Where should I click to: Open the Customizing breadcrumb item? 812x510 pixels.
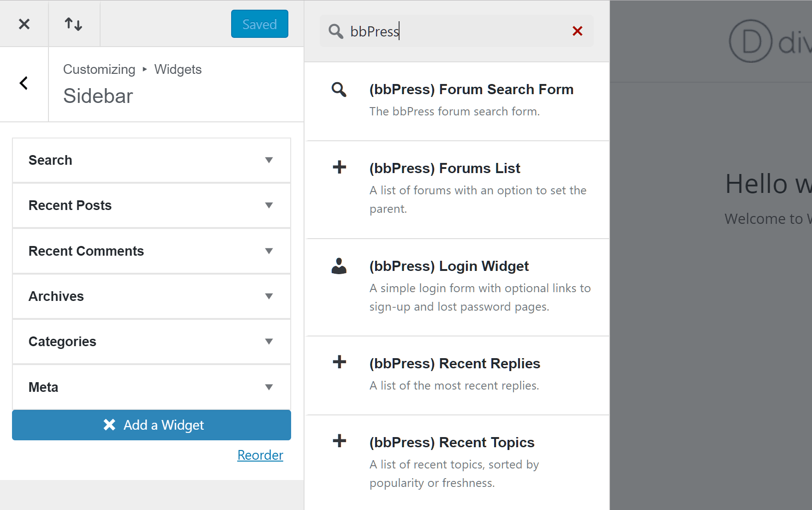99,69
